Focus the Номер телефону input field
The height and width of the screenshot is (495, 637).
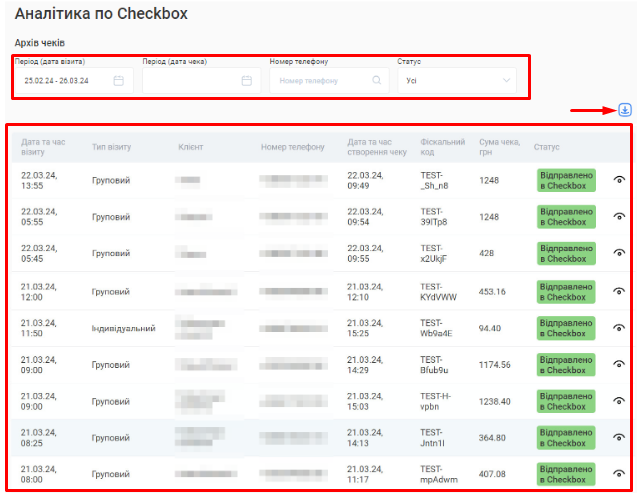click(320, 81)
